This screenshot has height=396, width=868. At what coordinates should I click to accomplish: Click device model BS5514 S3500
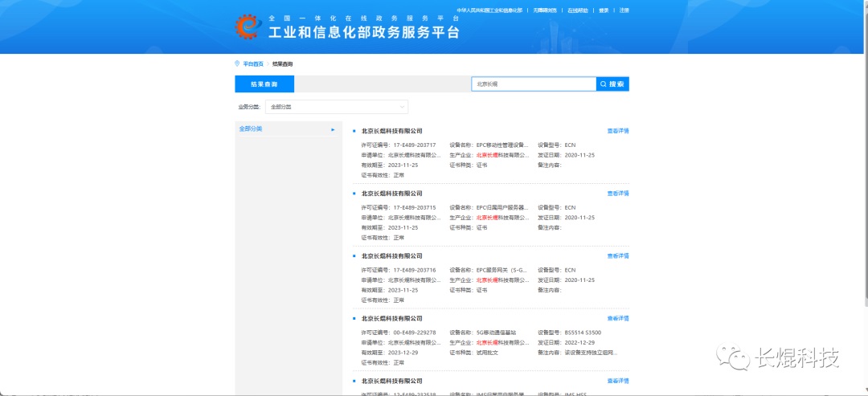coord(583,333)
